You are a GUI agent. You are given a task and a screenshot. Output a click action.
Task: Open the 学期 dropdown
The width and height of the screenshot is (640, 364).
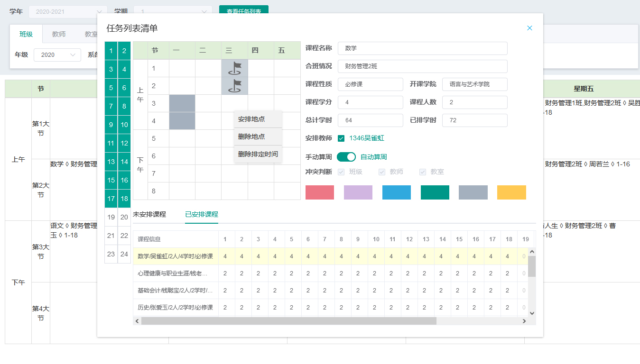tap(173, 11)
